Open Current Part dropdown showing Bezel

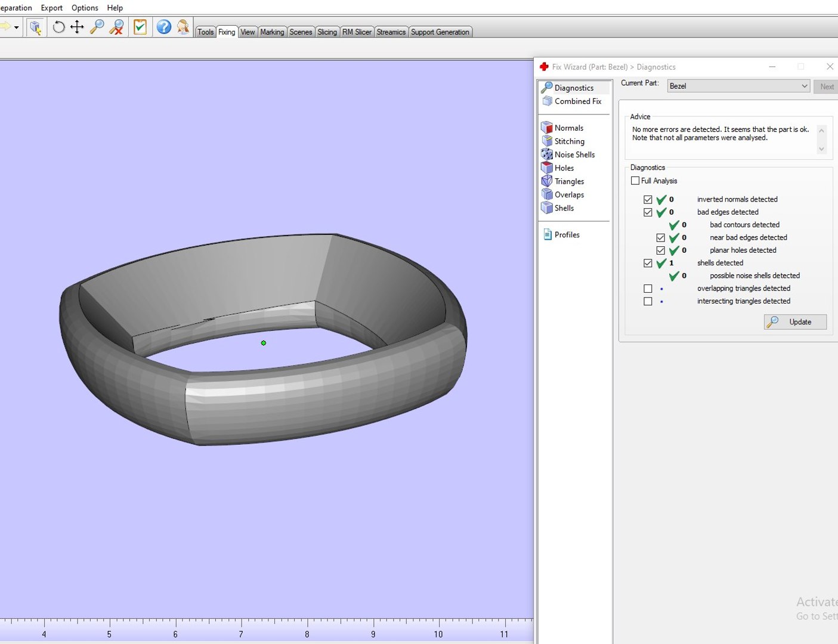pos(738,86)
